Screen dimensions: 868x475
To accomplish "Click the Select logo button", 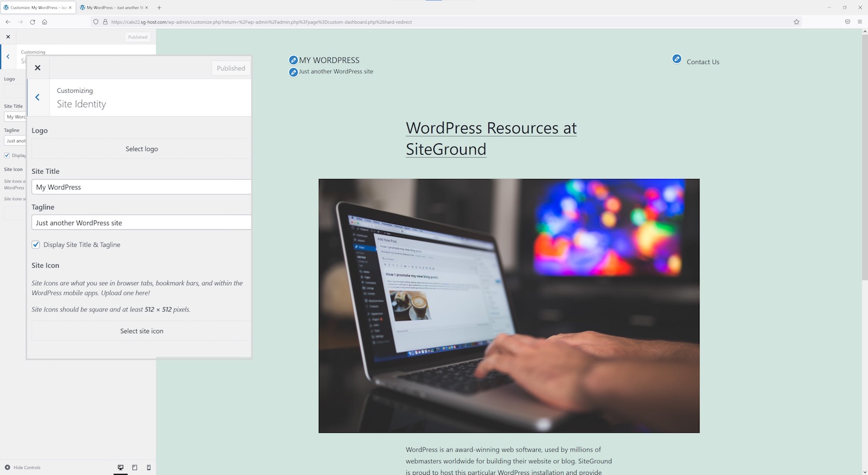I will (x=142, y=149).
